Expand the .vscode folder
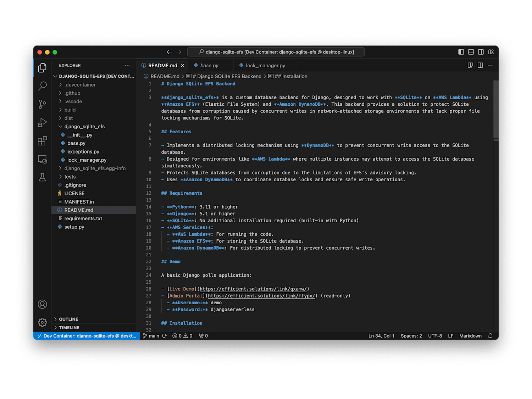The image size is (532, 399). [x=94, y=101]
